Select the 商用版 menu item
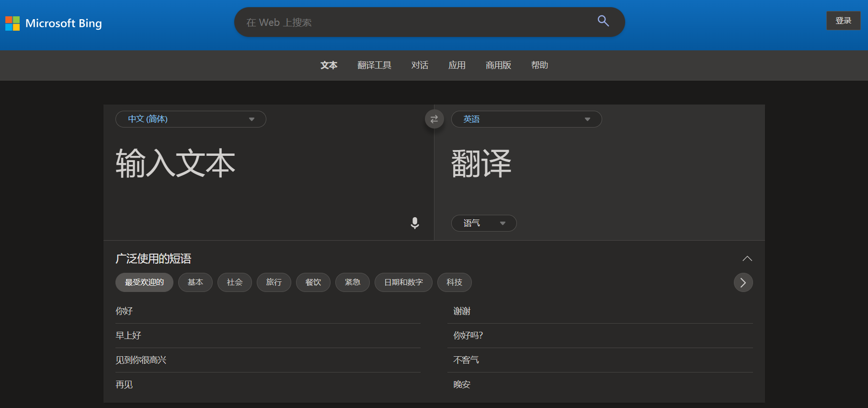 pyautogui.click(x=498, y=65)
